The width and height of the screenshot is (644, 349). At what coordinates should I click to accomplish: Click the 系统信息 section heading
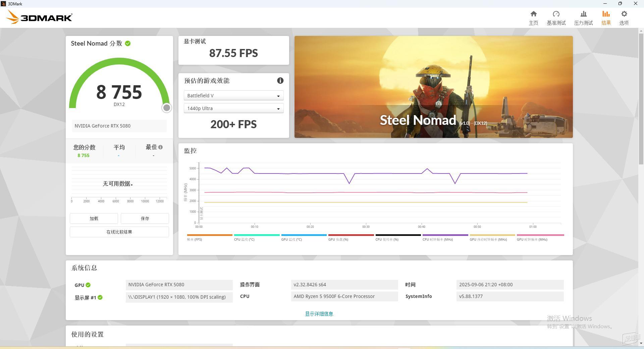coord(84,268)
